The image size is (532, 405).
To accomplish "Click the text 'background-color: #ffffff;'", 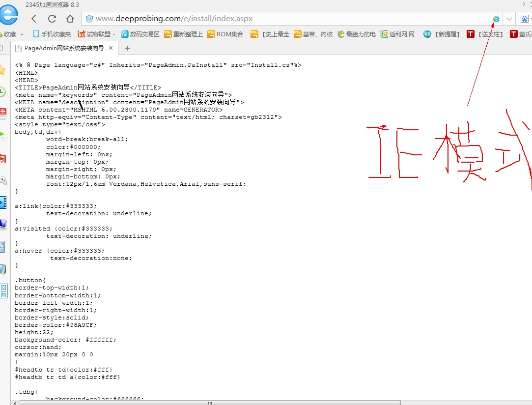I will click(x=65, y=340).
